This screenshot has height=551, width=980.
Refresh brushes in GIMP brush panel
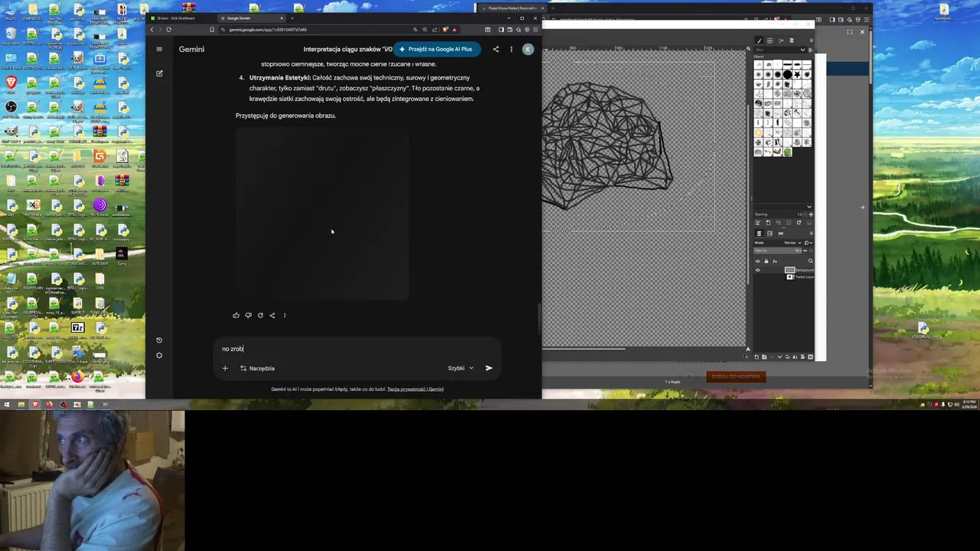pyautogui.click(x=799, y=223)
